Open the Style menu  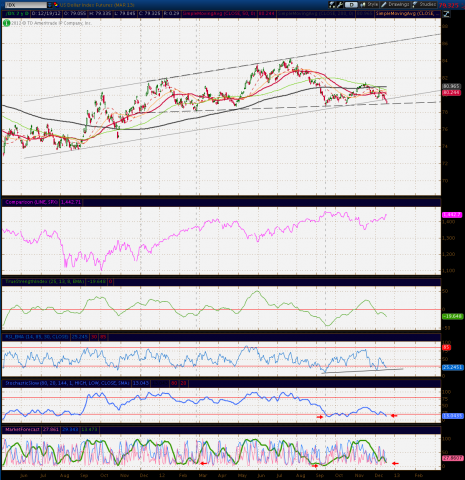(x=369, y=5)
